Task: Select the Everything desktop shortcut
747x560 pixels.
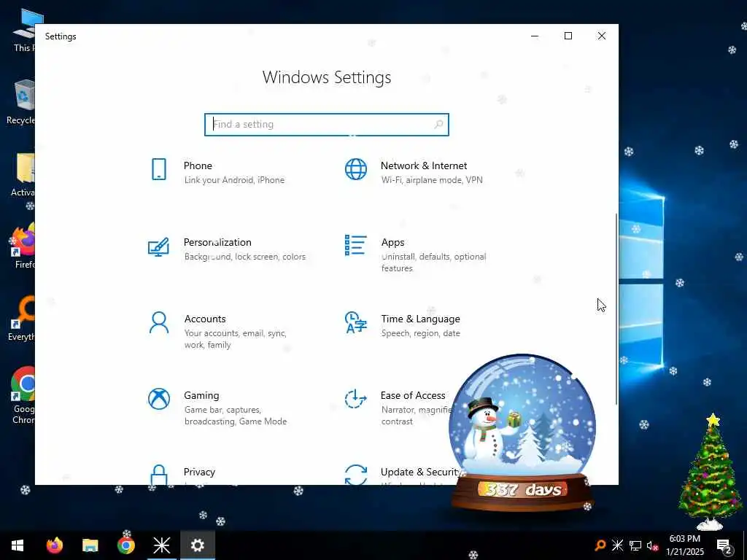Action: pos(21,318)
